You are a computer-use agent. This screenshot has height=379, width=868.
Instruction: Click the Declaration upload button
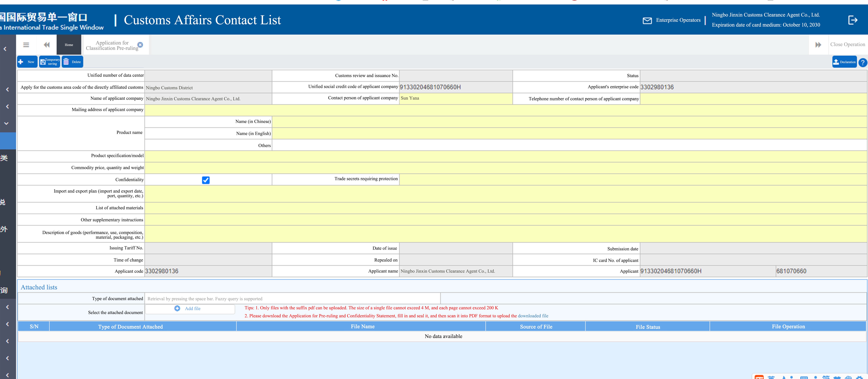(844, 62)
